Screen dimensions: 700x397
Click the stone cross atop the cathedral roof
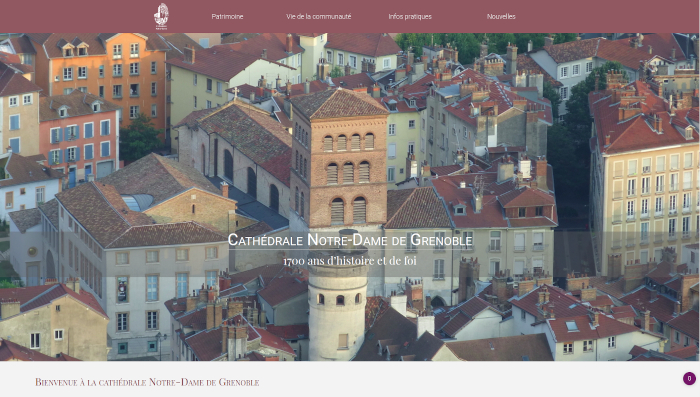pos(235,92)
